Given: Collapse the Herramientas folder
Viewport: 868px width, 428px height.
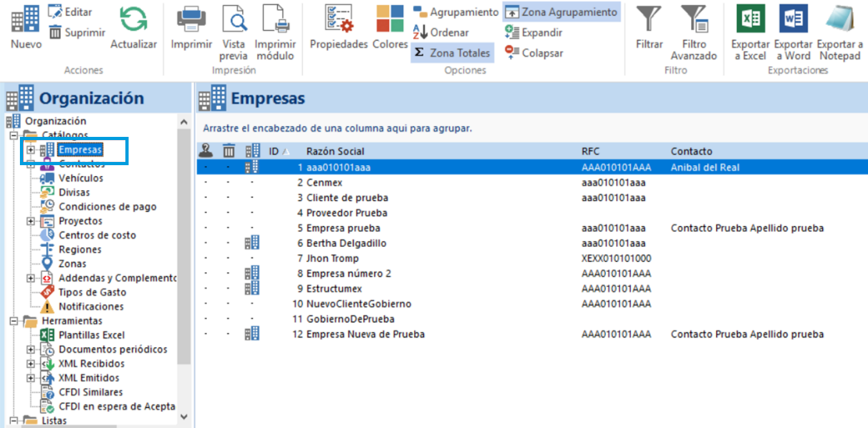Looking at the screenshot, I should tap(13, 321).
